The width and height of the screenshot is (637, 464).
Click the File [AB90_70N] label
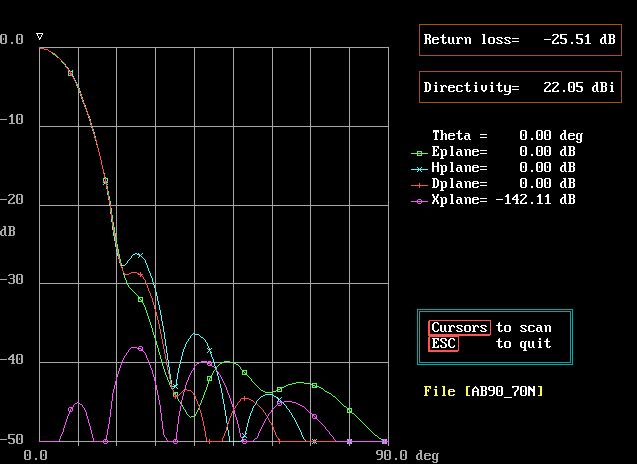coord(483,391)
